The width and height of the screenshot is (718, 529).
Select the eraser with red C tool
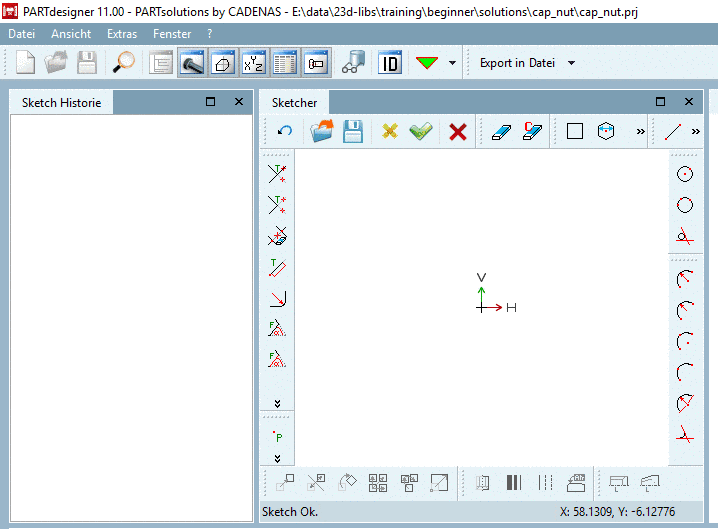532,131
